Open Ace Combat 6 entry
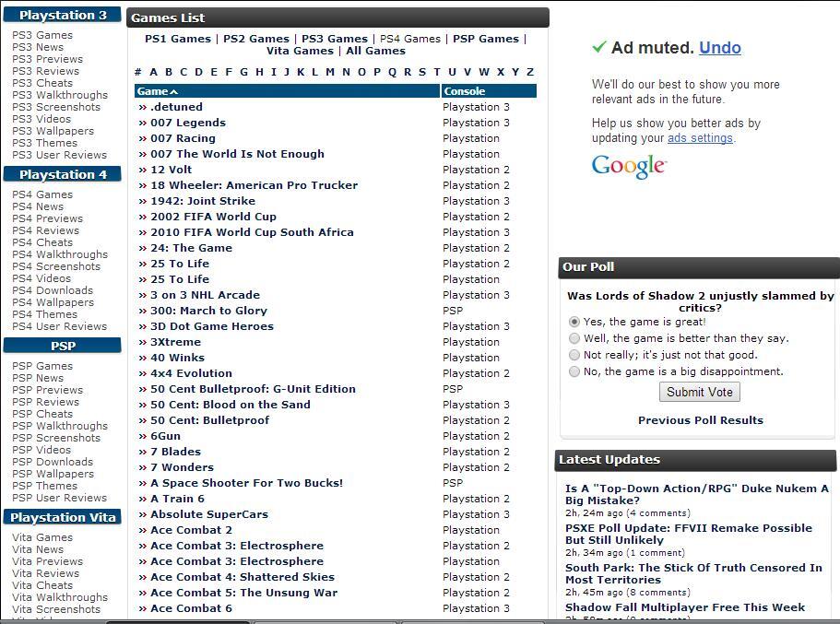Screen dimensions: 840x624 (x=191, y=608)
